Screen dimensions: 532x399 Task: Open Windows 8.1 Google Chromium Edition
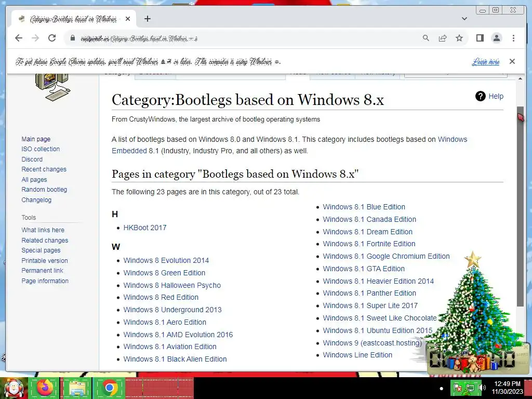click(x=387, y=256)
